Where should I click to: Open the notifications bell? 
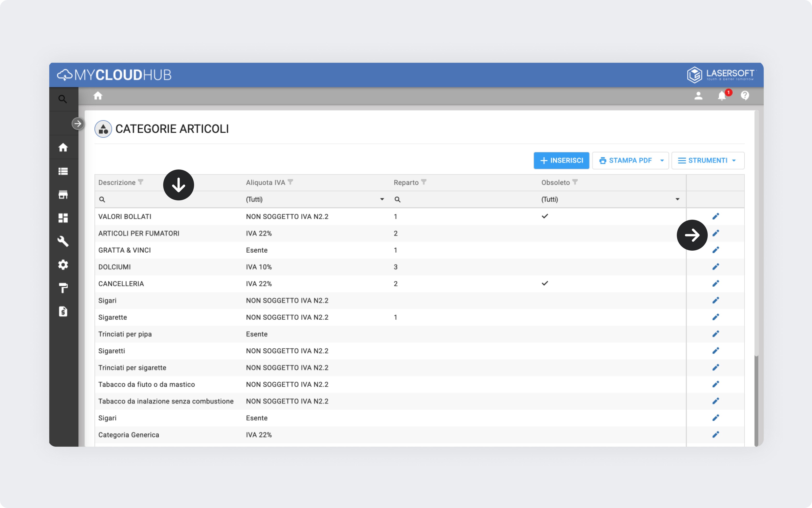pyautogui.click(x=721, y=96)
